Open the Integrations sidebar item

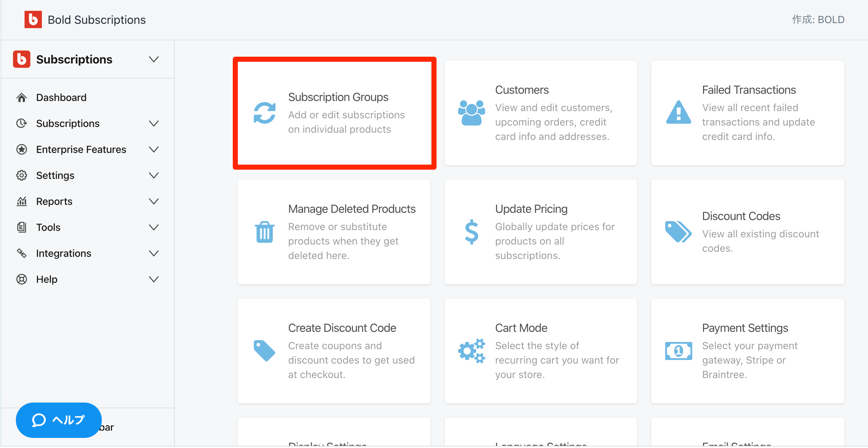pyautogui.click(x=64, y=253)
